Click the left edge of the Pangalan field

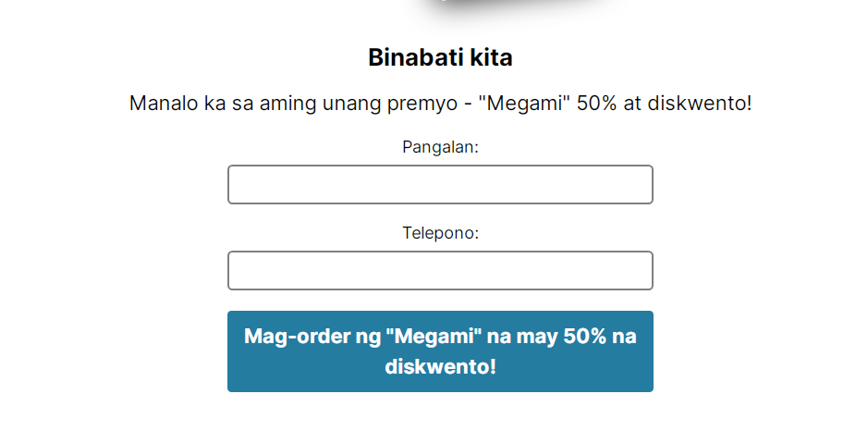pyautogui.click(x=237, y=184)
